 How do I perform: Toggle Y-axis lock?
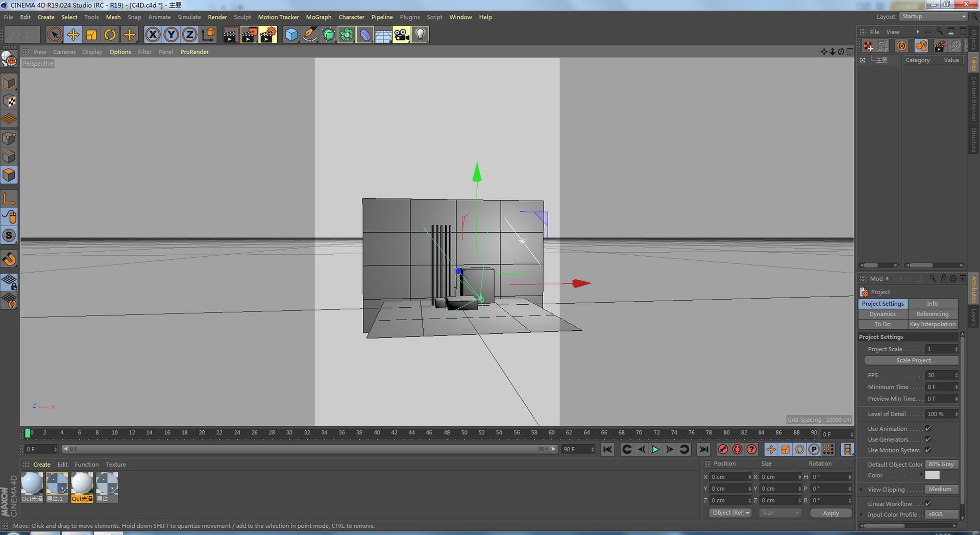(x=171, y=35)
